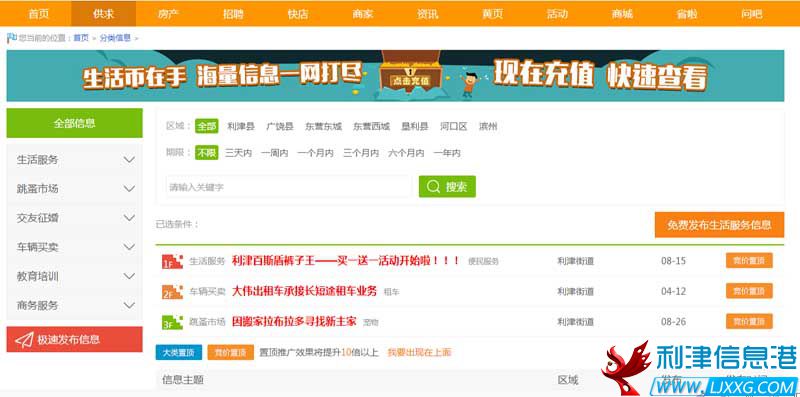
Task: Click the keyword search input field
Action: [288, 187]
